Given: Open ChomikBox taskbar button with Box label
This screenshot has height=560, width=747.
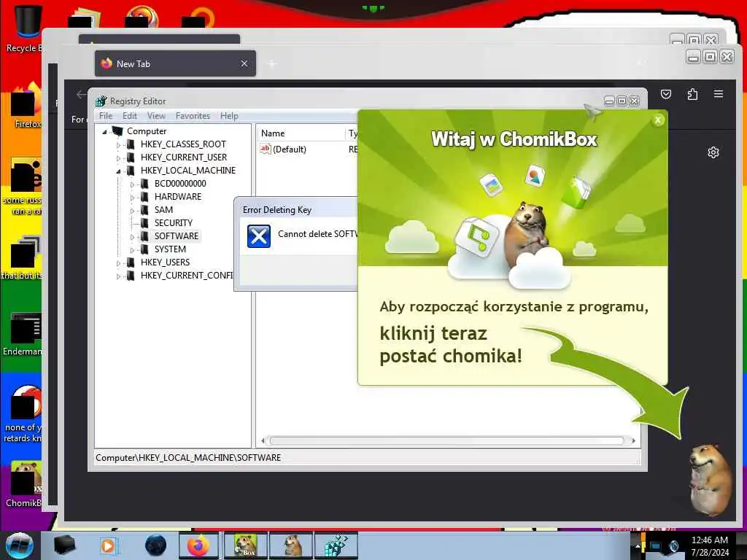Looking at the screenshot, I should (245, 545).
